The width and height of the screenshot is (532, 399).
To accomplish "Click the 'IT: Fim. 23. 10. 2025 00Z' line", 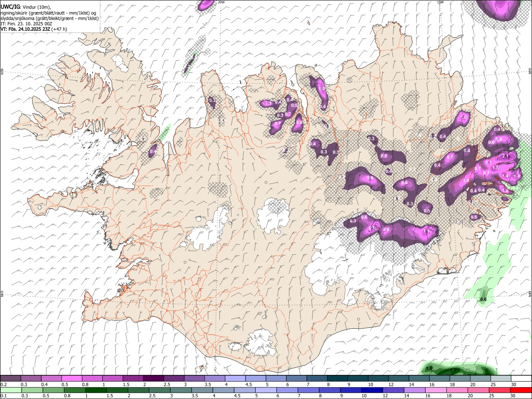I will pos(26,24).
